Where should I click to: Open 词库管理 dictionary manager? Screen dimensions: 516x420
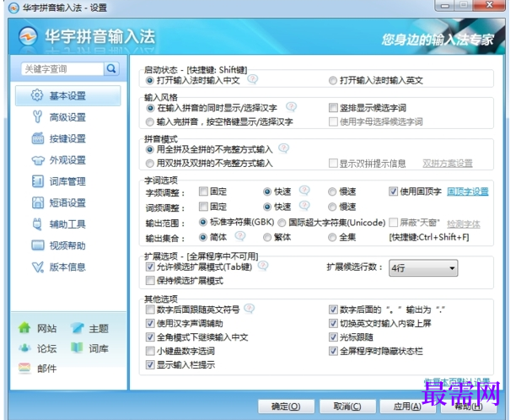pos(67,181)
